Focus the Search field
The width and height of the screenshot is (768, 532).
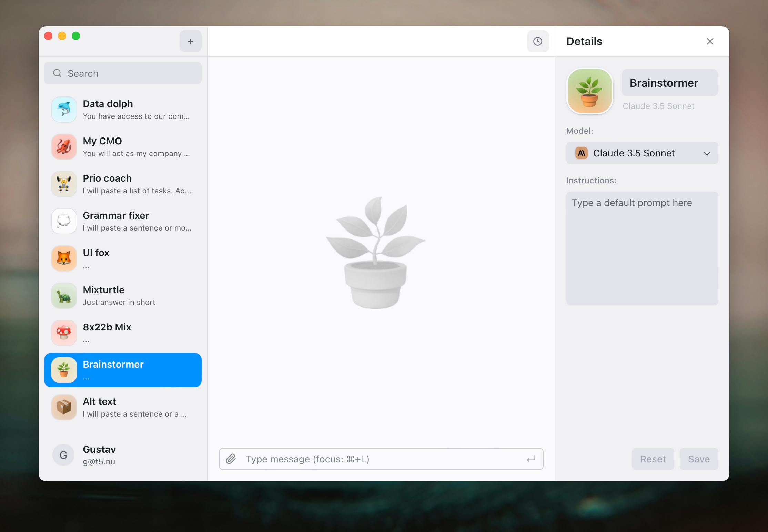tap(123, 73)
